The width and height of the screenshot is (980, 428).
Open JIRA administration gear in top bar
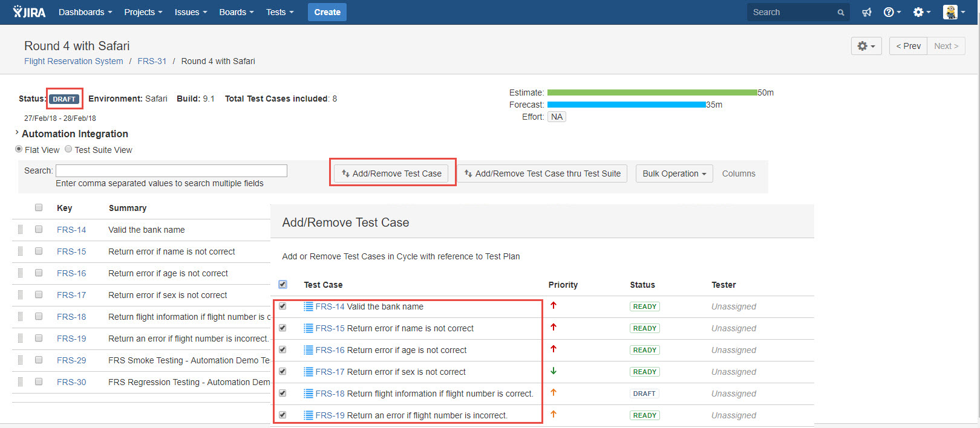921,12
